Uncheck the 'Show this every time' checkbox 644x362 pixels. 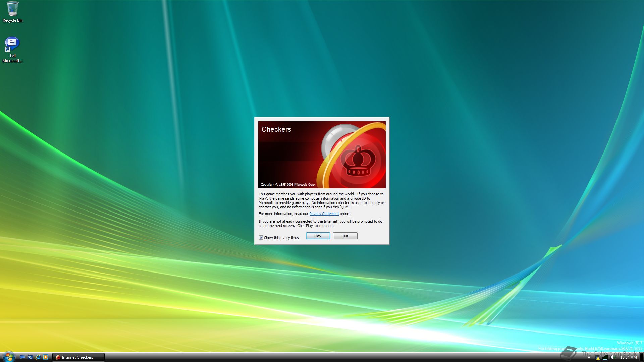[261, 238]
